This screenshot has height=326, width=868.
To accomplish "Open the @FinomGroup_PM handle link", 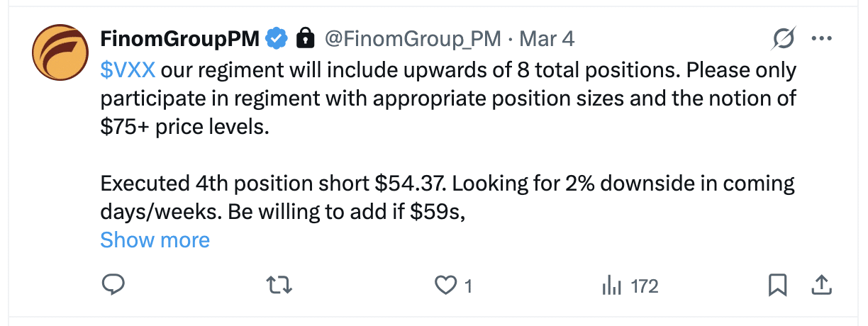I will coord(412,38).
